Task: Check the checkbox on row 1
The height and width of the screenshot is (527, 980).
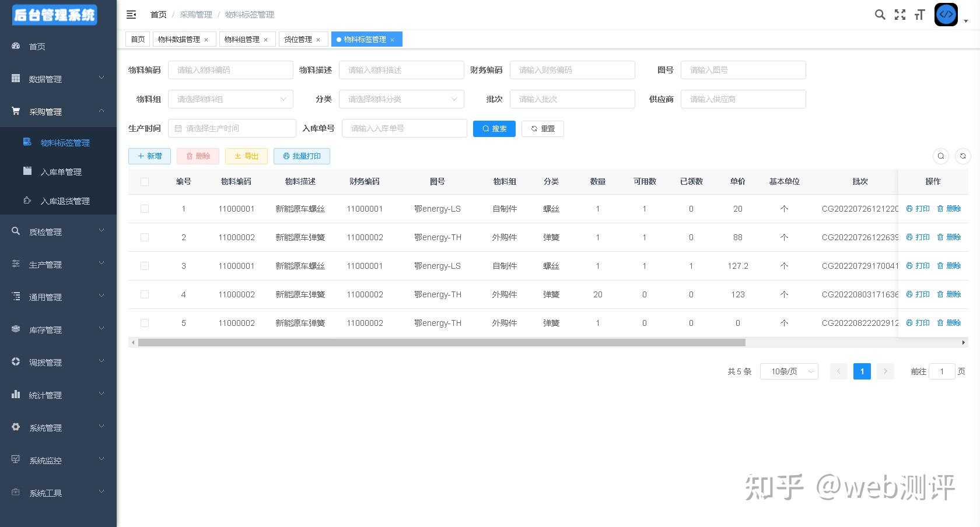Action: (x=145, y=209)
